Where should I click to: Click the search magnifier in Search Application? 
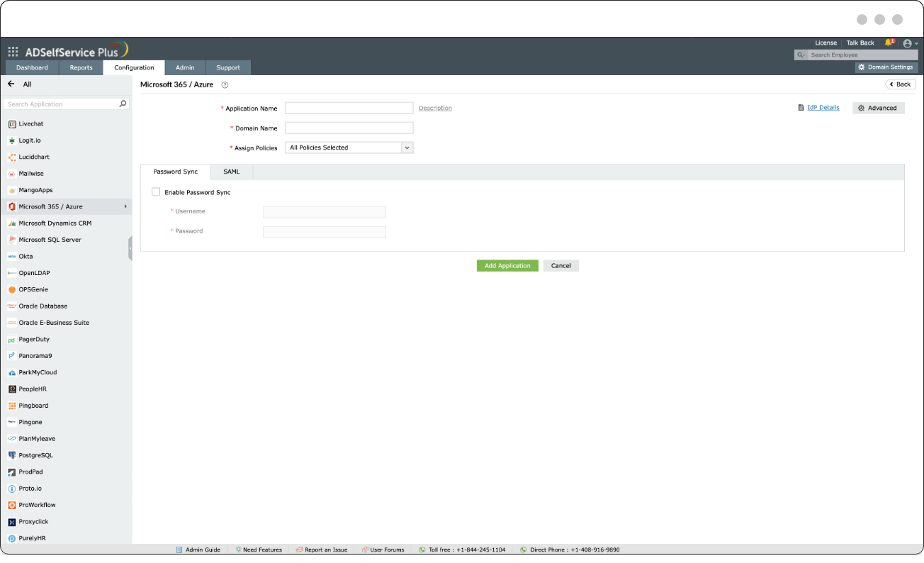[x=123, y=104]
